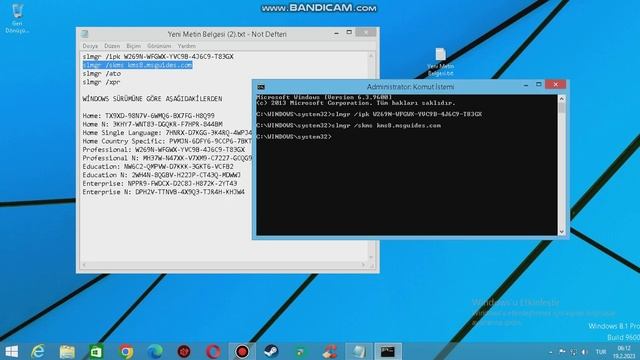Click 'Professional N:' key line
Image resolution: width=640 pixels, height=360 pixels.
click(167, 158)
